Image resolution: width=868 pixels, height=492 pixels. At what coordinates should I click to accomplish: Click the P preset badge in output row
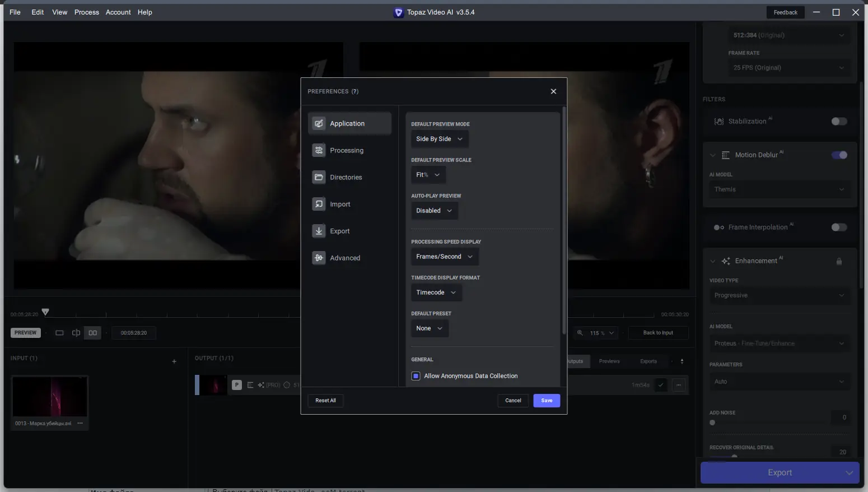[x=237, y=385]
